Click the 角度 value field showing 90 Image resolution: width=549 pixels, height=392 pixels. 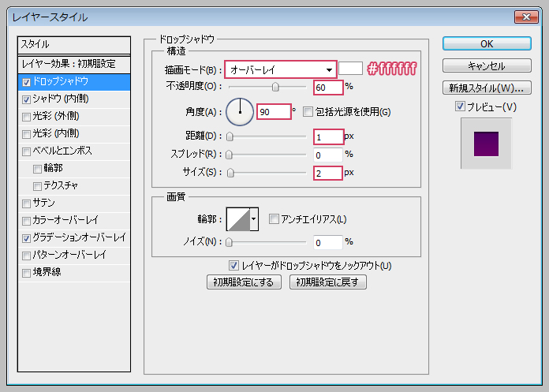tap(274, 112)
